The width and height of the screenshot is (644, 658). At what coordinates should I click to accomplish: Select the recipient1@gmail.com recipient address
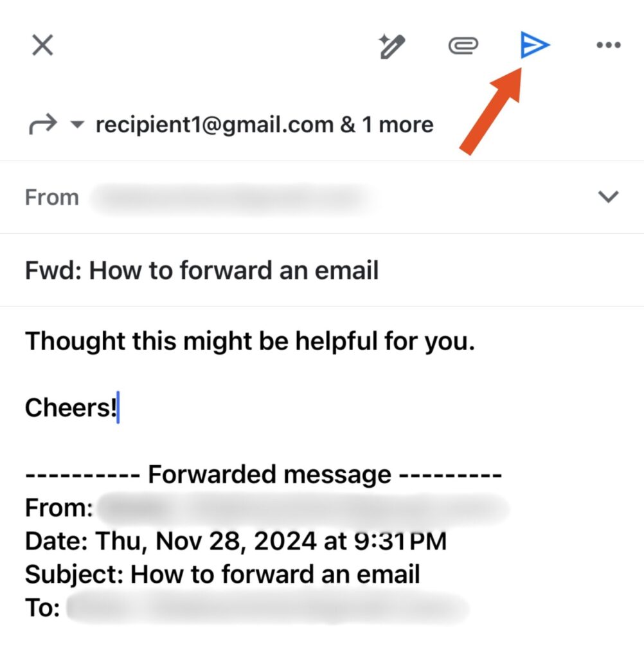213,124
